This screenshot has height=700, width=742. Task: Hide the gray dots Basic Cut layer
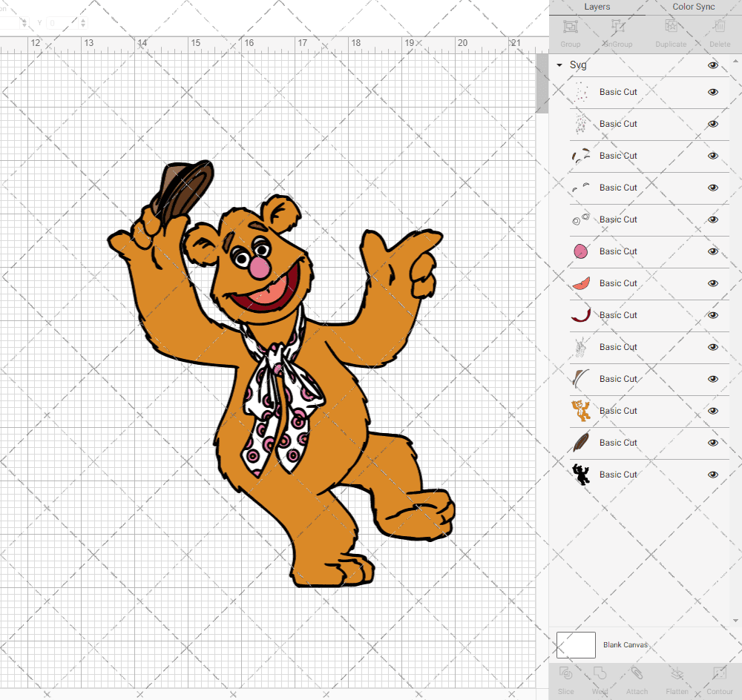713,124
